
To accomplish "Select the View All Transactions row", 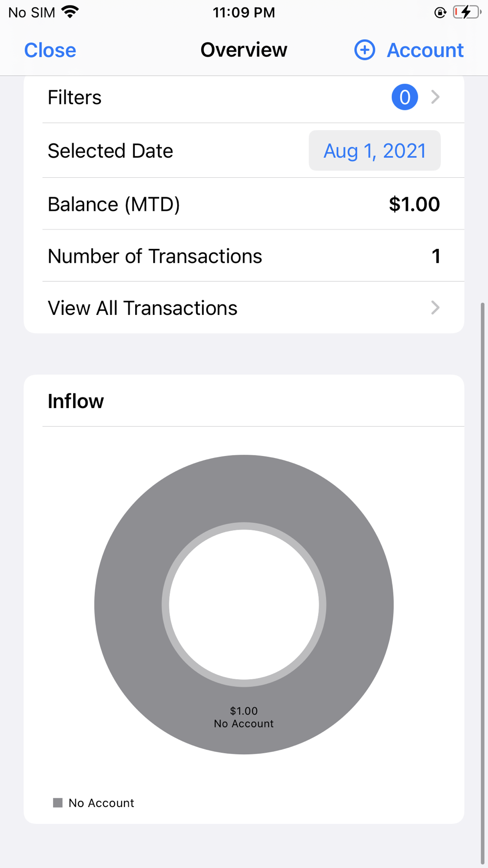I will pos(142,308).
